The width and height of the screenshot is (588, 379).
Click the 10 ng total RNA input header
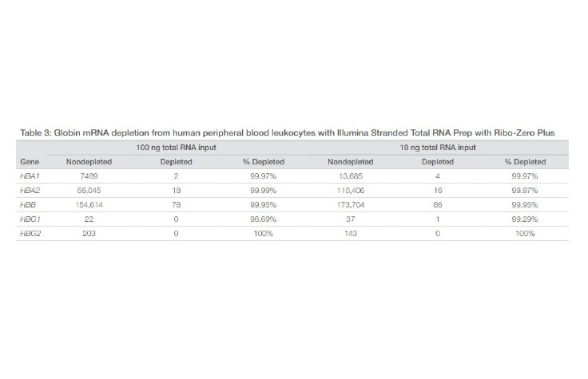(x=437, y=148)
